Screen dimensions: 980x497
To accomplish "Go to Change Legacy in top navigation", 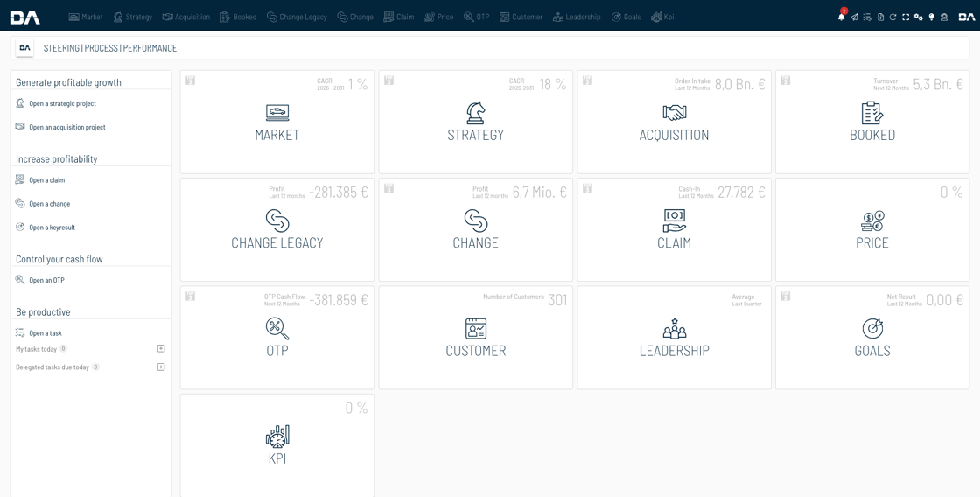I will 297,17.
